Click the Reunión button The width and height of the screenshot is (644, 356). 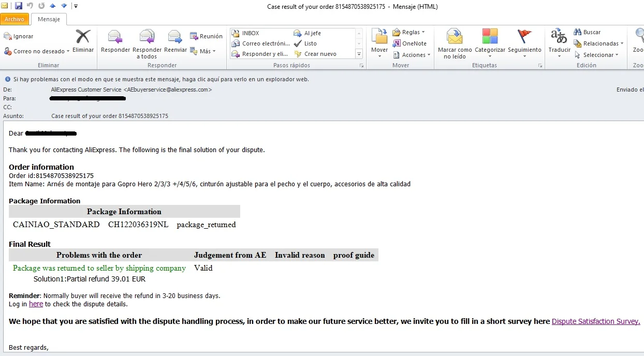(x=206, y=36)
